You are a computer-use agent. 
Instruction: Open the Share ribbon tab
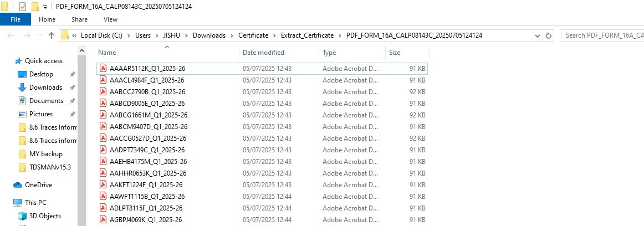coord(79,19)
